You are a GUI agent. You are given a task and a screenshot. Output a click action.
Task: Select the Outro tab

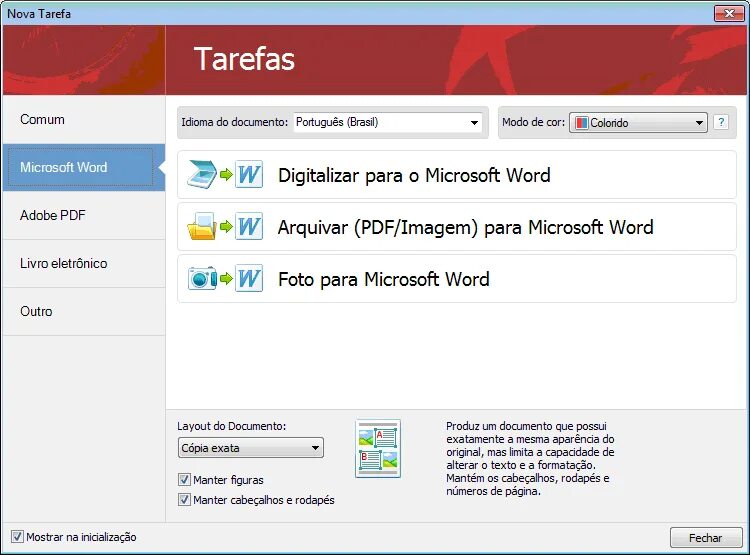pos(84,311)
